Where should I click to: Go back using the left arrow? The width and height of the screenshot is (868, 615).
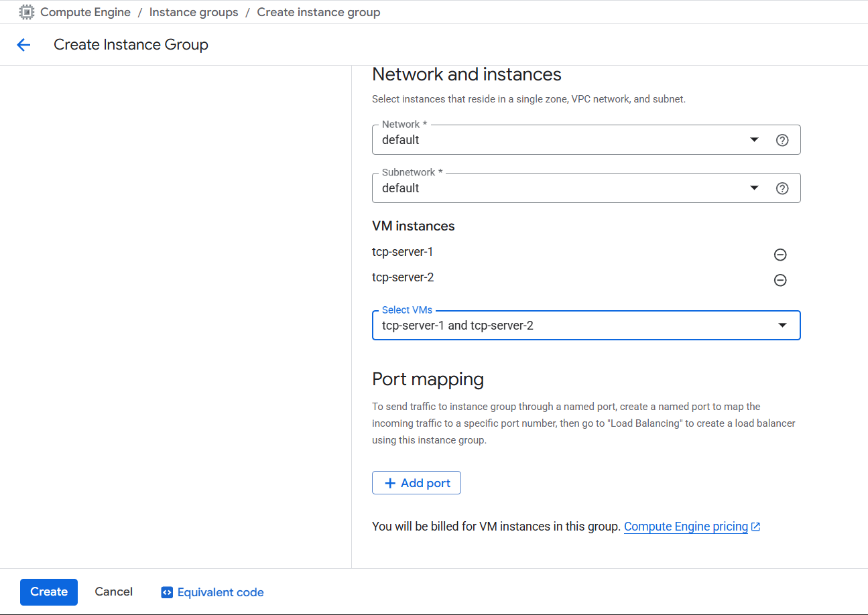point(23,45)
